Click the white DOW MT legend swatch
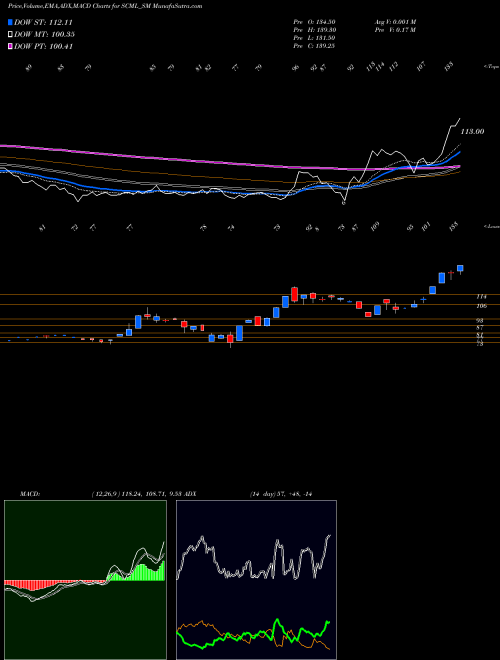This screenshot has width=500, height=660. coord(10,35)
